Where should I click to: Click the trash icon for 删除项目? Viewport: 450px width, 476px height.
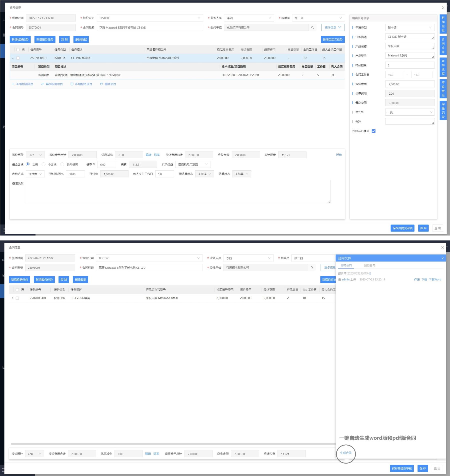[x=101, y=84]
